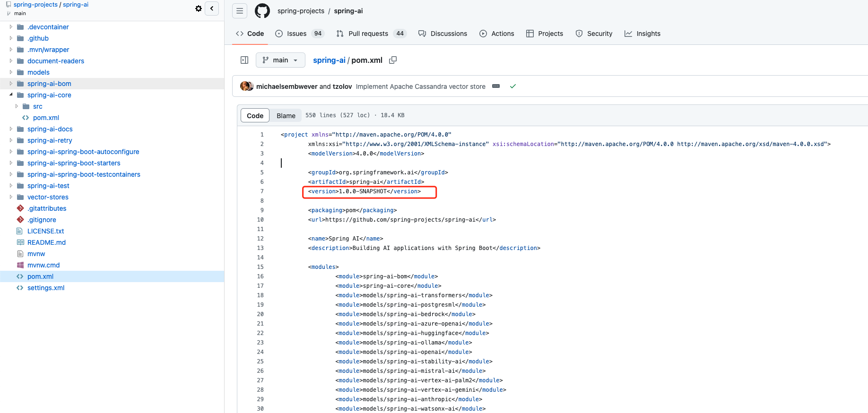Open spring-ai-spring-boot-autoconfigure folder
This screenshot has width=868, height=413.
tap(83, 152)
